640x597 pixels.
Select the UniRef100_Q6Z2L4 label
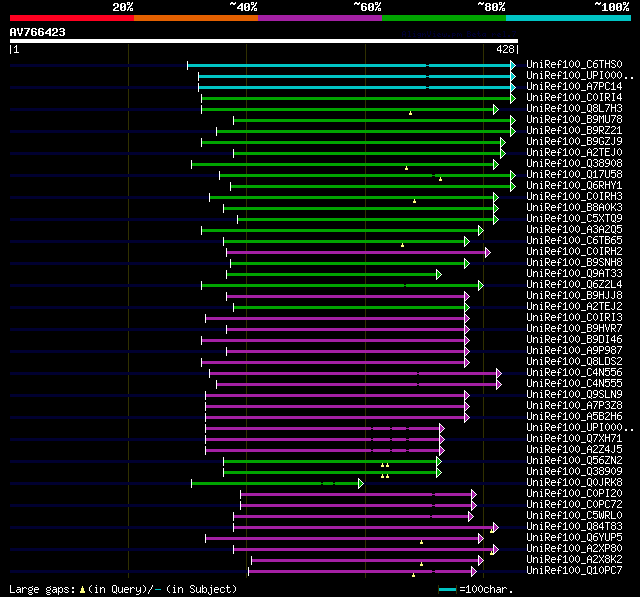(574, 285)
